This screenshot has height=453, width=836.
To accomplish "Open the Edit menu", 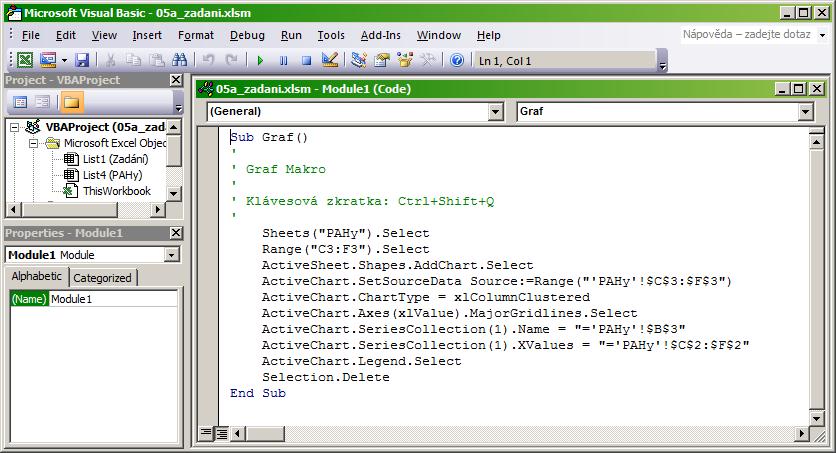I will click(x=66, y=35).
